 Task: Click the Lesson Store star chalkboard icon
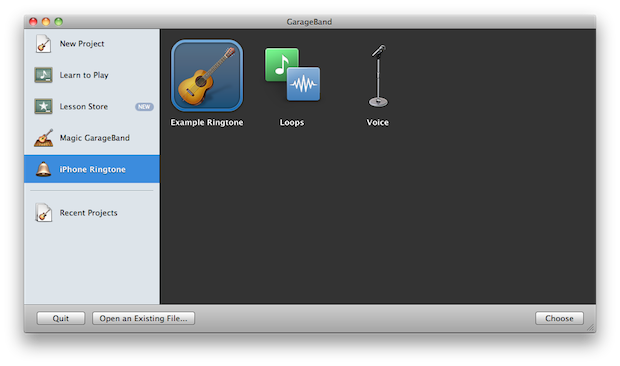(x=43, y=106)
